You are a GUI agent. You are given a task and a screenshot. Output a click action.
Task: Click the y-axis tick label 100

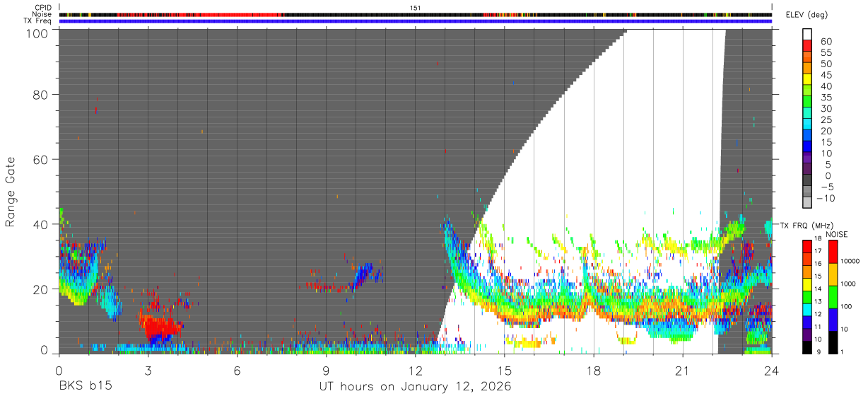coord(37,33)
